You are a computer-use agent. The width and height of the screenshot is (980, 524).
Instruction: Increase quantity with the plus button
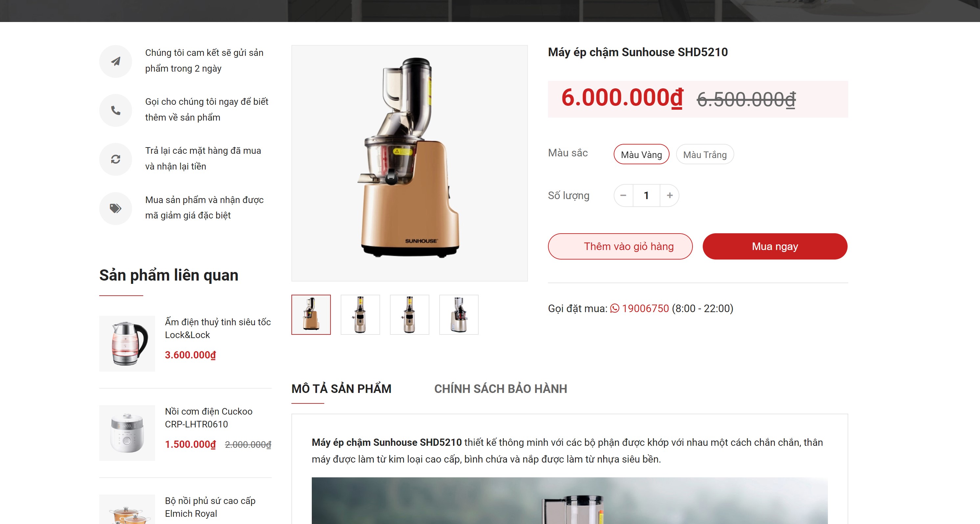pos(670,195)
